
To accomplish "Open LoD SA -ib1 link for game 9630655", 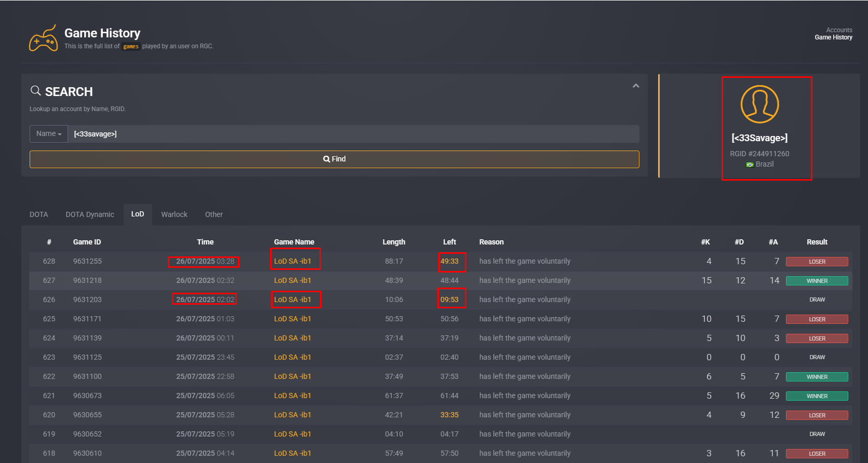I will coord(292,415).
